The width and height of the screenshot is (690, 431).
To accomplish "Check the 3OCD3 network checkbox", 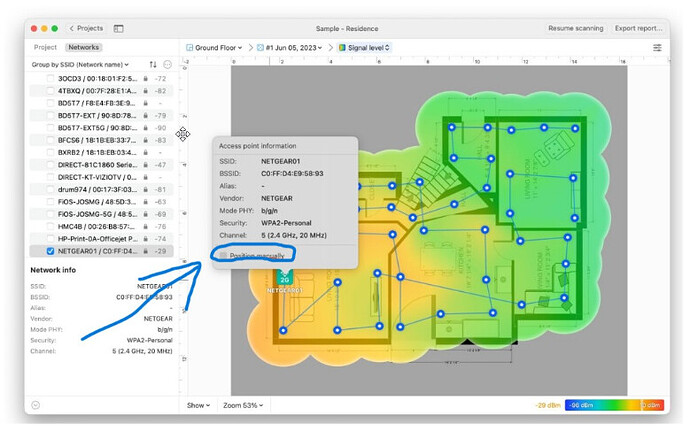I will (x=50, y=78).
